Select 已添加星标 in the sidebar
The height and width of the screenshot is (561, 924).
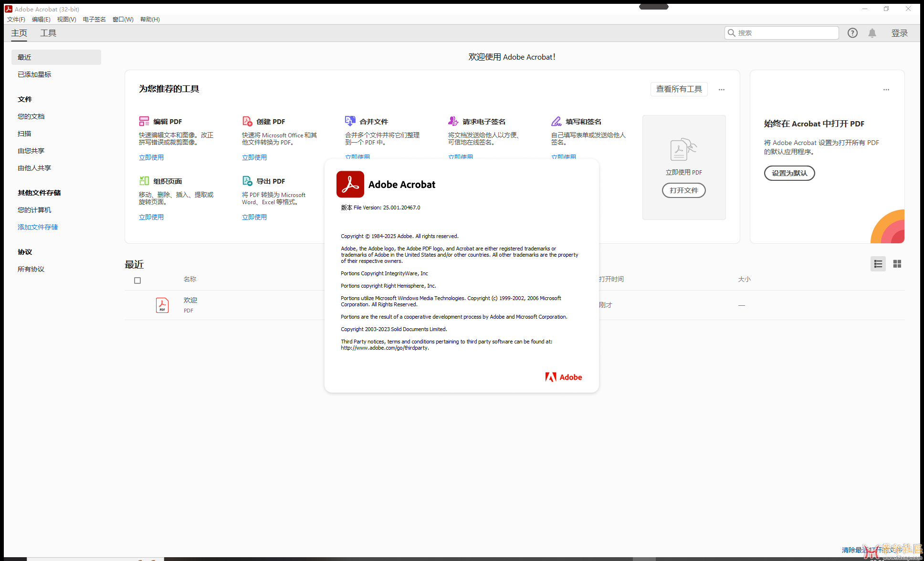[x=34, y=74]
